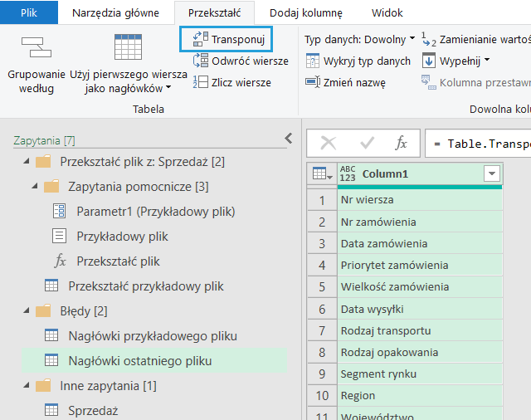Image resolution: width=531 pixels, height=420 pixels.
Task: Collapse the Zapytania pomocnicze [3] group
Action: 34,187
